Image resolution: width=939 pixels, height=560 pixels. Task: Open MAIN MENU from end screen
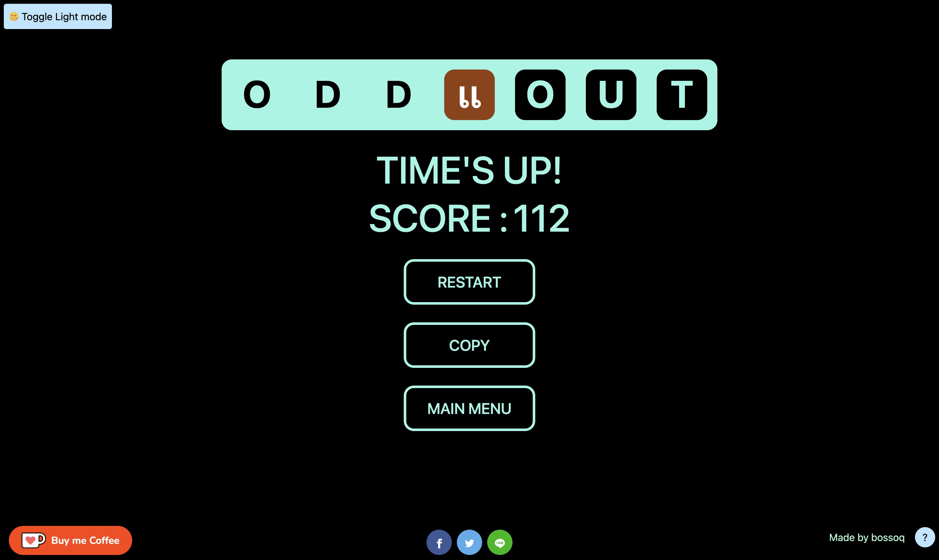click(x=469, y=407)
